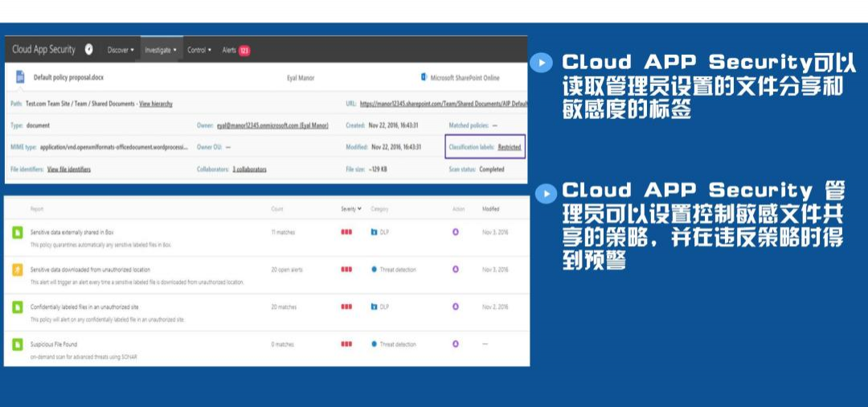Screen dimensions: 868x407
Task: Open the SharePoint URL link
Action: pos(444,104)
